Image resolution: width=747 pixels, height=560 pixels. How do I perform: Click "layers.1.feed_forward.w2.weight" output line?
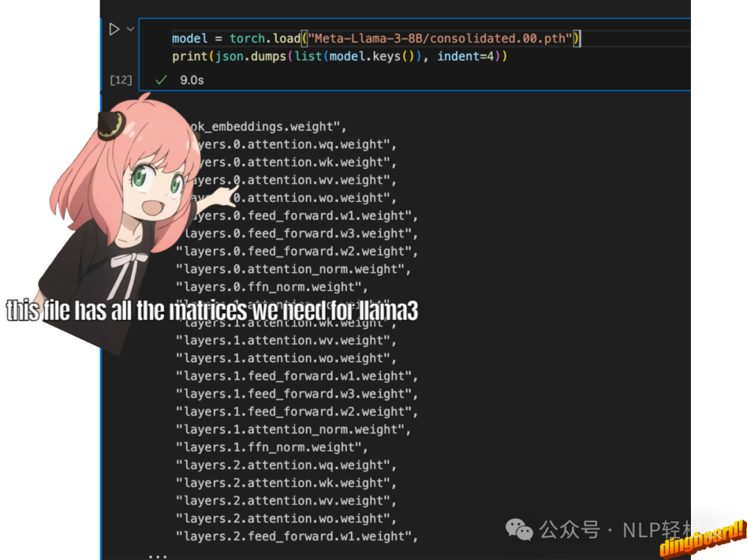point(297,412)
